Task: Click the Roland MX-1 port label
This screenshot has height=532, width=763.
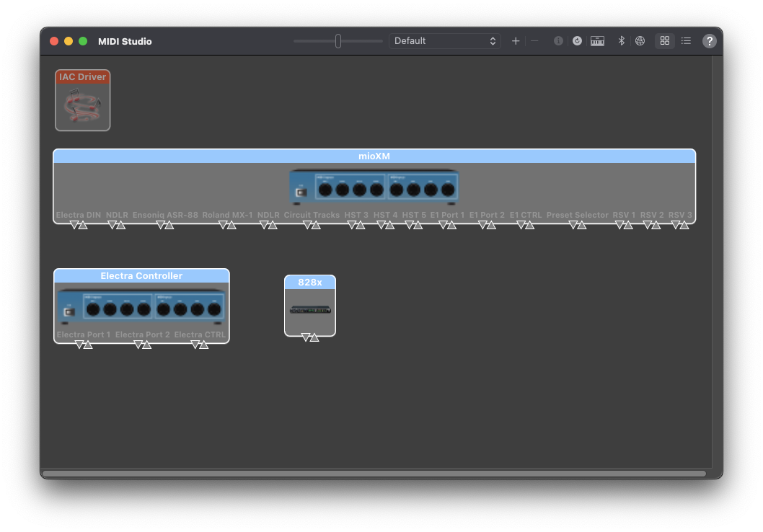Action: point(227,215)
